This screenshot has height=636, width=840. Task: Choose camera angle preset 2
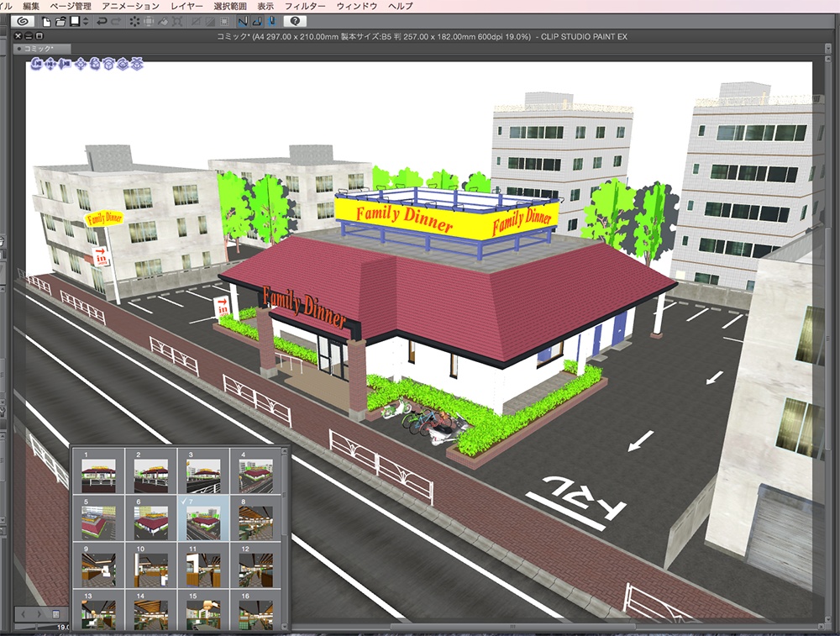pos(151,472)
